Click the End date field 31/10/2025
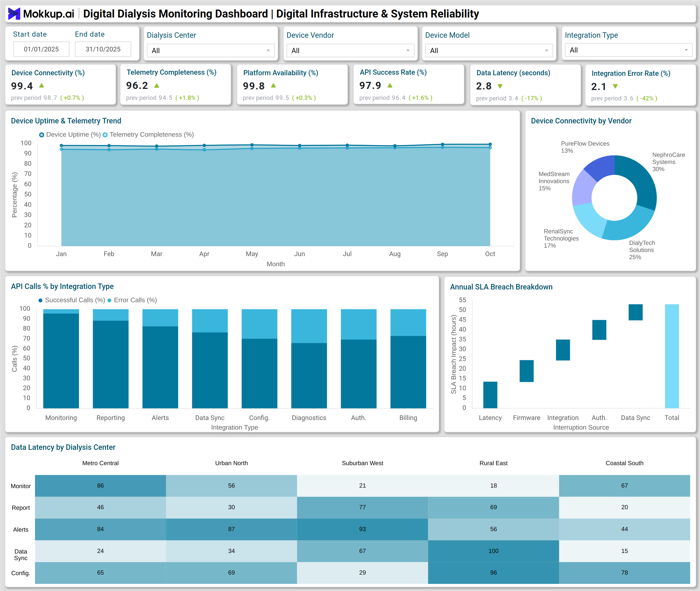Screen dimensions: 700x591 (103, 49)
